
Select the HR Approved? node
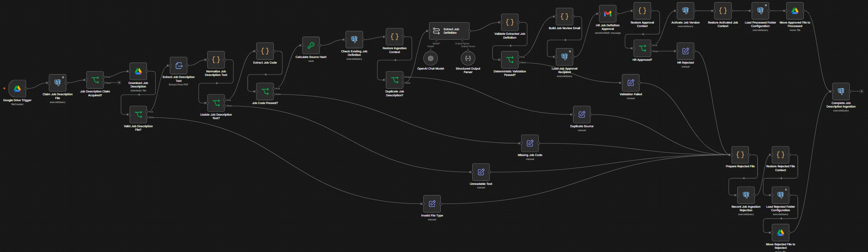pyautogui.click(x=642, y=49)
